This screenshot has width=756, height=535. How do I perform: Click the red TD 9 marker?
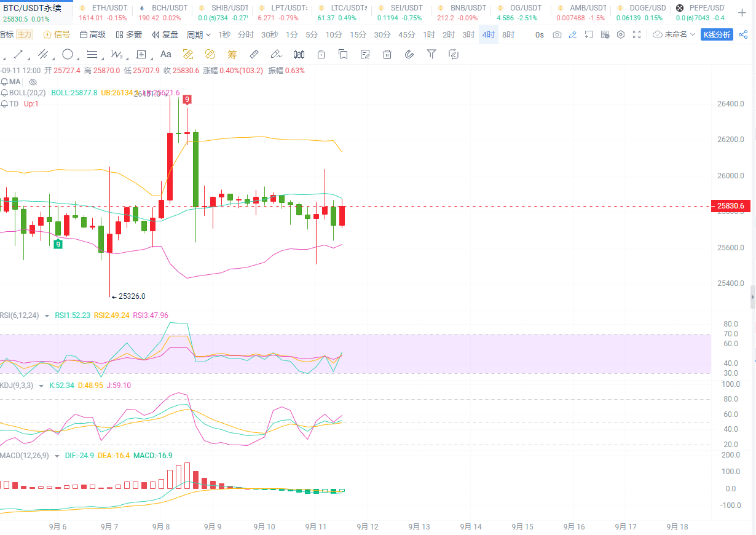click(187, 99)
